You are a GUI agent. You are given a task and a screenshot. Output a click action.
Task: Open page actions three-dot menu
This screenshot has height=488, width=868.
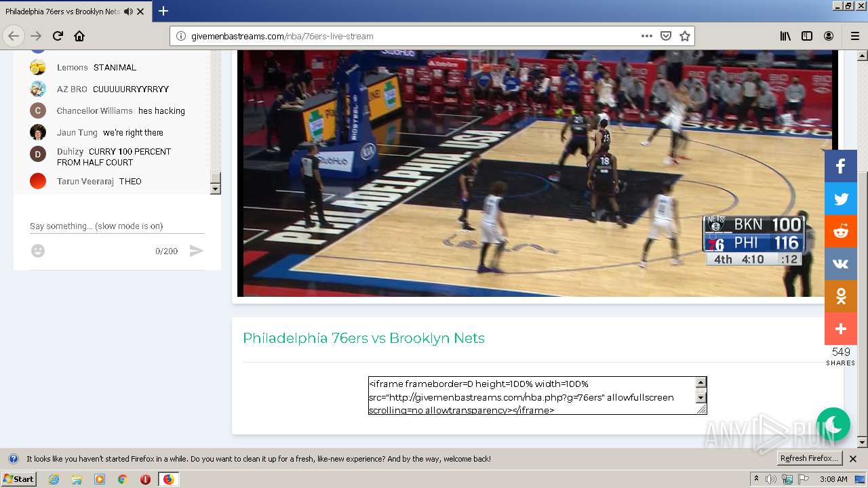[647, 36]
